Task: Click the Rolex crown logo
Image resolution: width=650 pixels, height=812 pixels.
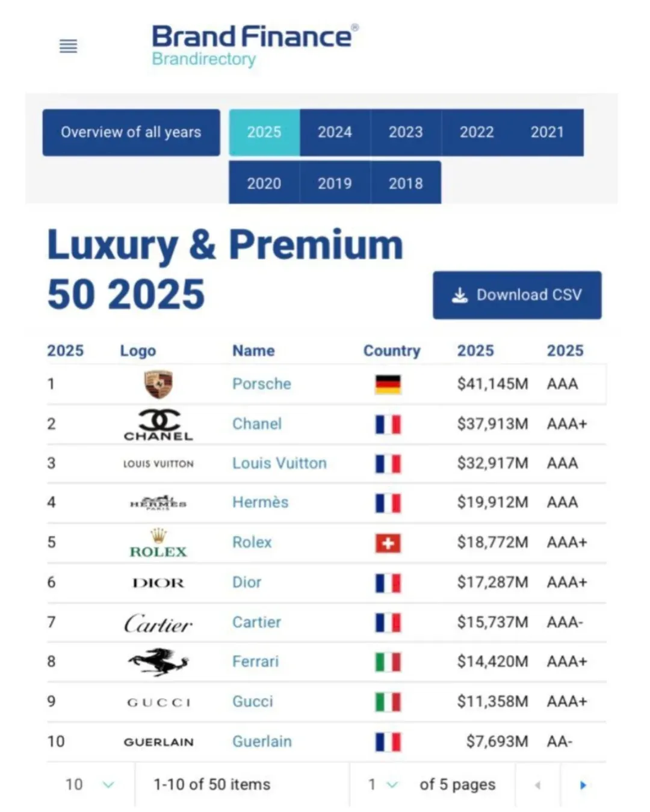Action: tap(158, 543)
